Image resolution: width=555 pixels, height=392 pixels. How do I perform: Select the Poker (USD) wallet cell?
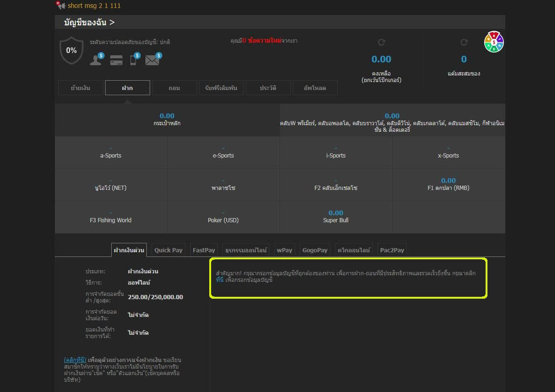click(x=223, y=217)
